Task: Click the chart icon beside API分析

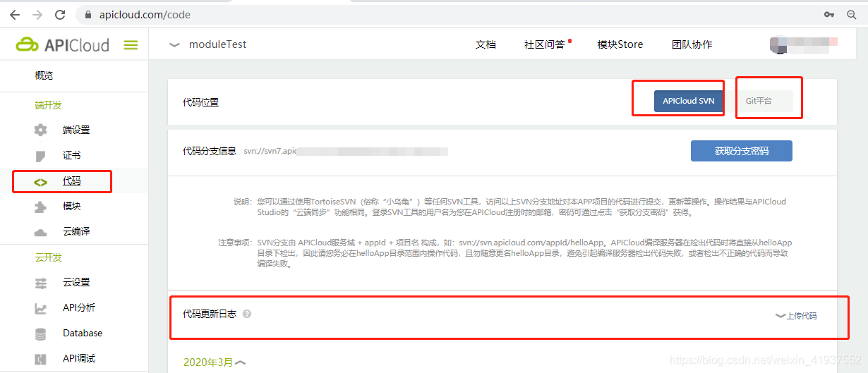Action: click(40, 308)
